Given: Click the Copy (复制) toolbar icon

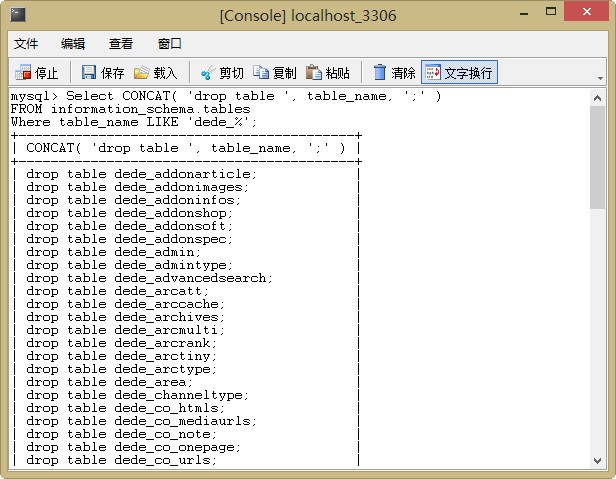Looking at the screenshot, I should click(x=261, y=73).
